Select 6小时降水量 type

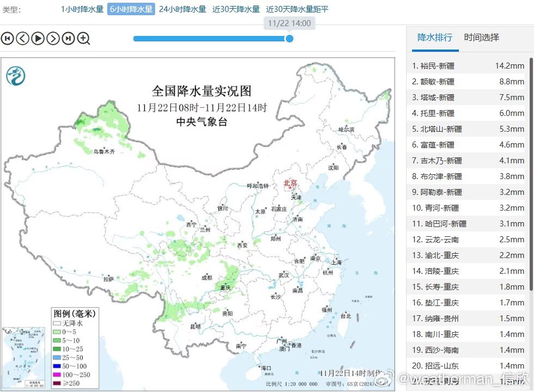coord(131,9)
